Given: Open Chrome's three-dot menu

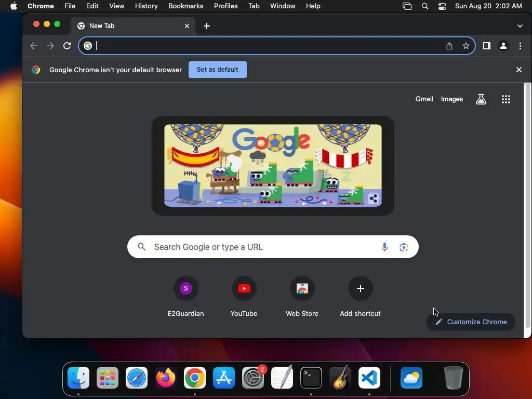Looking at the screenshot, I should 520,46.
